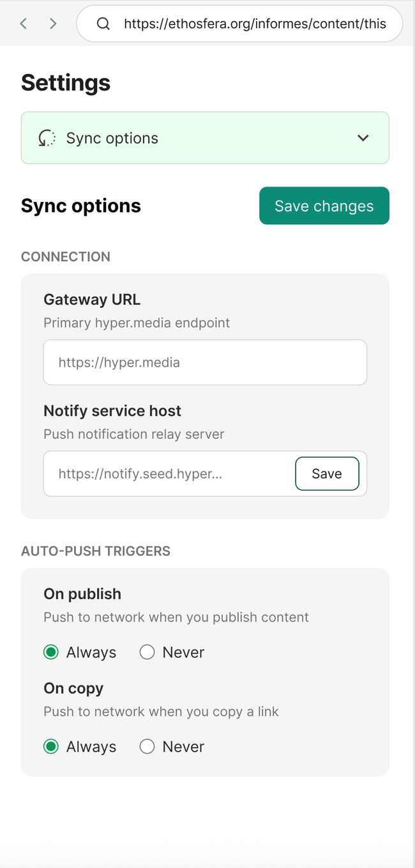Viewport: 415px width, 868px height.
Task: Click the CONNECTION section label
Action: click(x=66, y=257)
